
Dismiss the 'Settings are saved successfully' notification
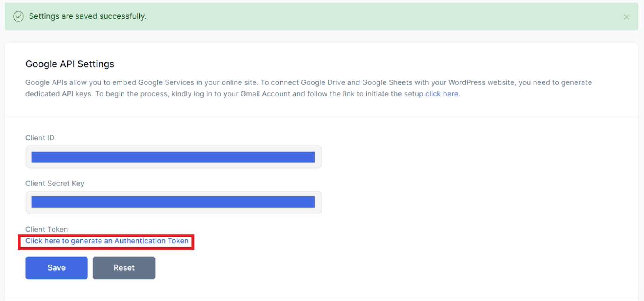[x=626, y=17]
